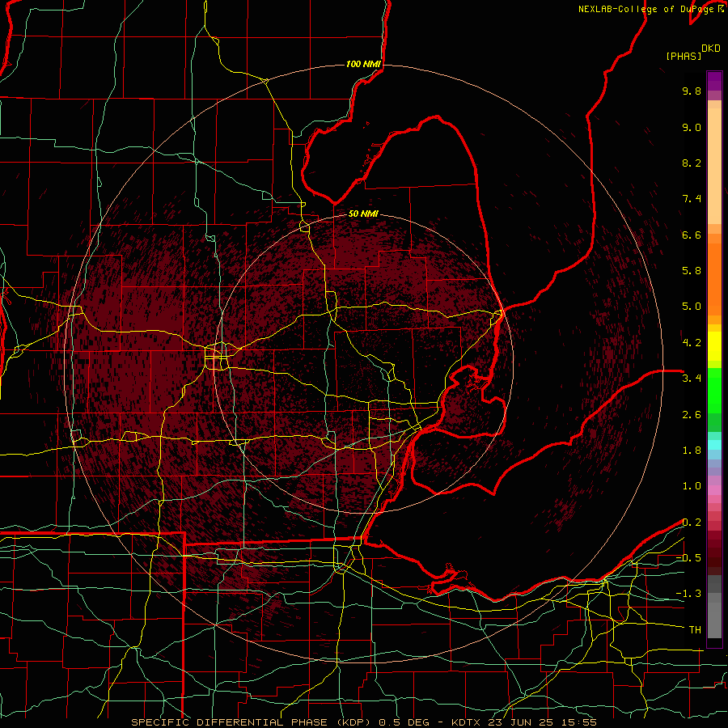Click the 2.6 value on the color scale
This screenshot has height=728, width=728.
click(x=692, y=415)
